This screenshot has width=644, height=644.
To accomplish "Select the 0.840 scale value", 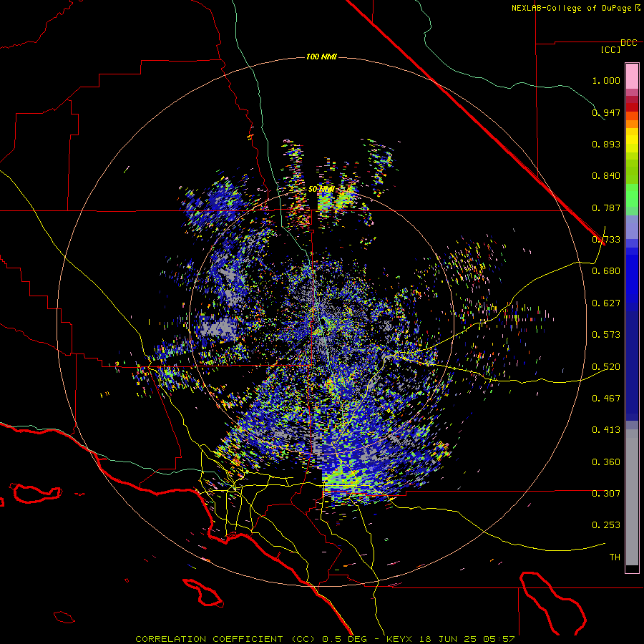I will (x=606, y=176).
